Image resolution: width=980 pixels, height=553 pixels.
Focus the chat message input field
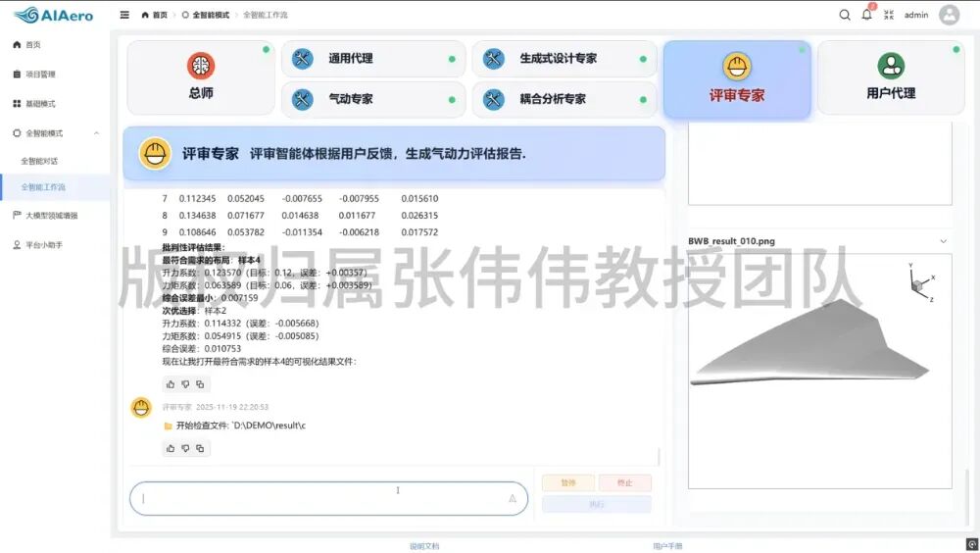[328, 498]
